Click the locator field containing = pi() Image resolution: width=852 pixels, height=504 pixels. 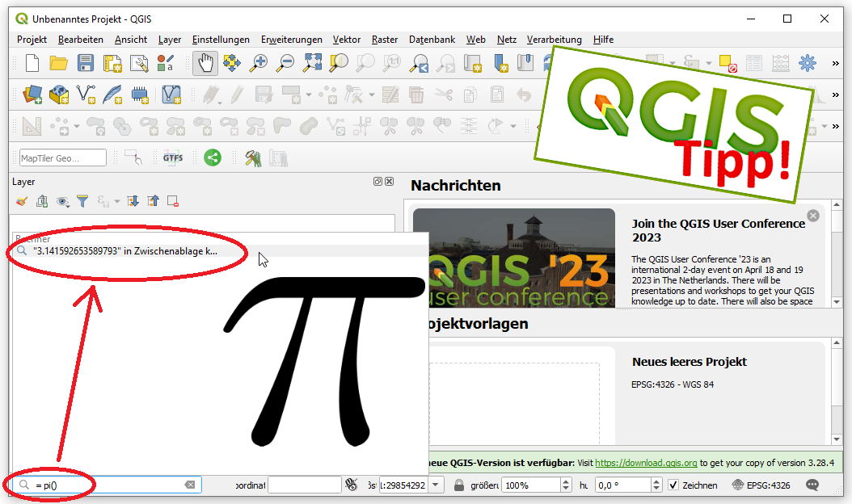pos(108,485)
